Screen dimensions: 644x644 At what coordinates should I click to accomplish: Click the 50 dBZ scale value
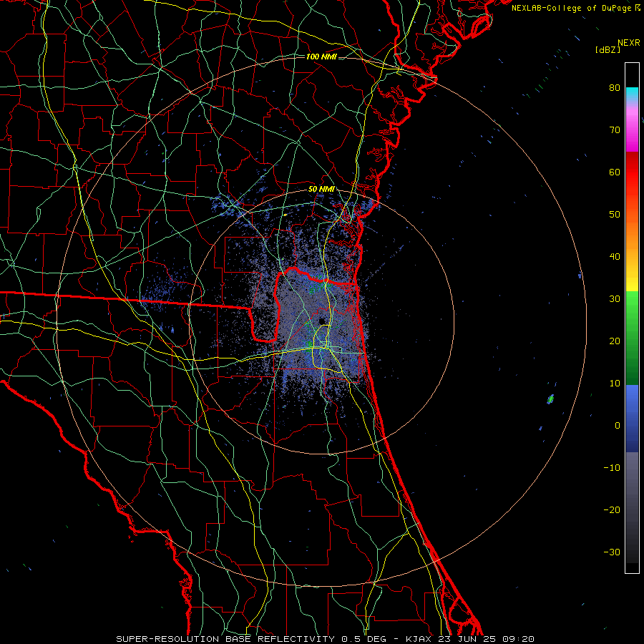pos(615,215)
